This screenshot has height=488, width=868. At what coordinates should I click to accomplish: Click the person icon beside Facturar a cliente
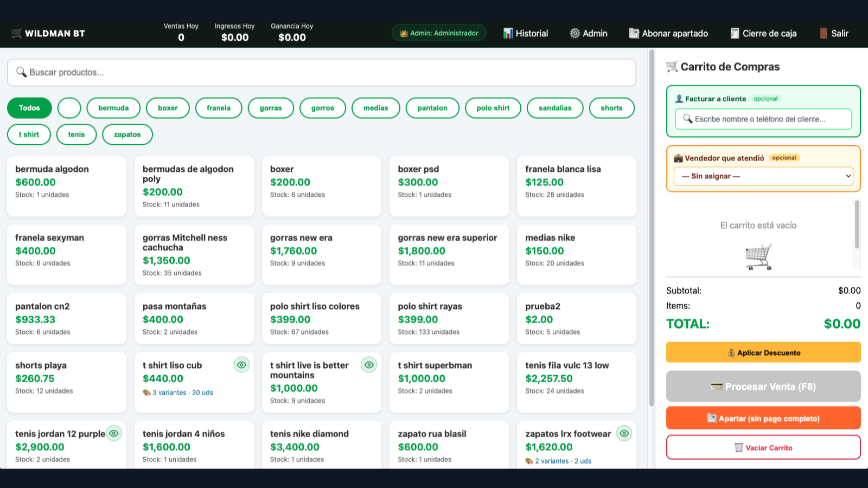(x=679, y=99)
